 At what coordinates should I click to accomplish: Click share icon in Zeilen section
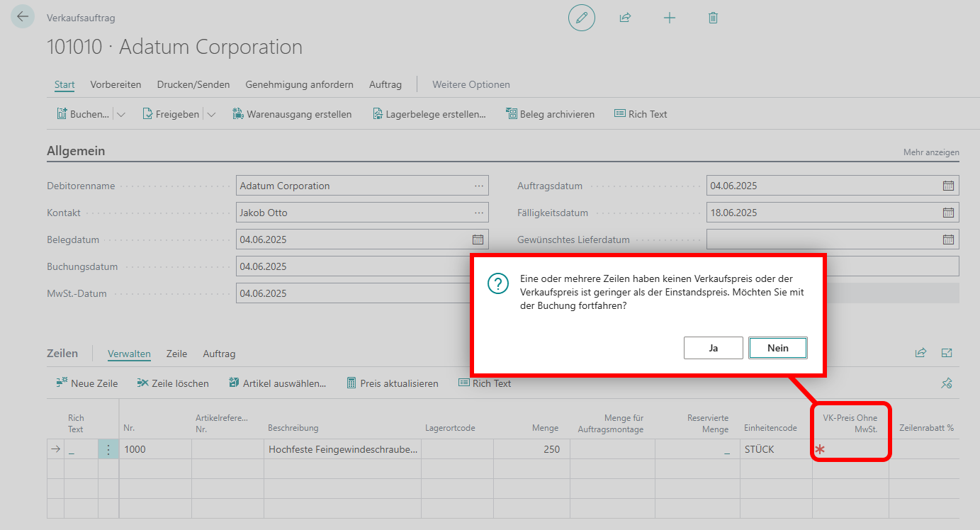click(x=920, y=352)
